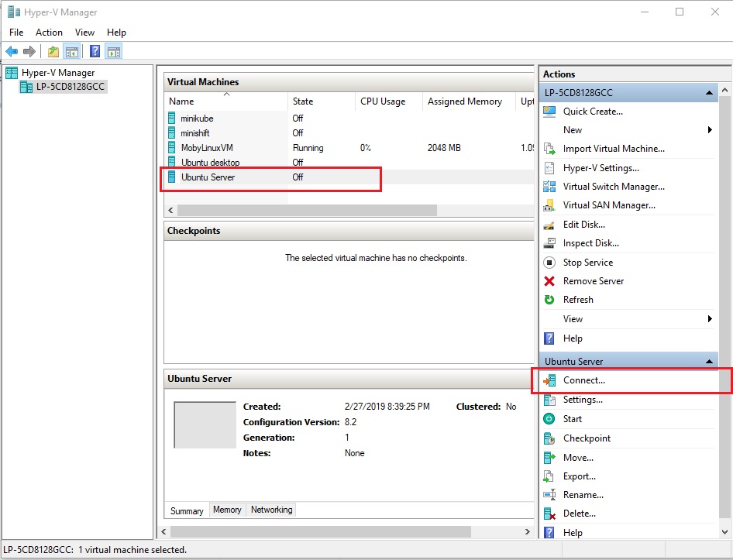Click the Forward arrow toolbar icon

click(x=29, y=51)
